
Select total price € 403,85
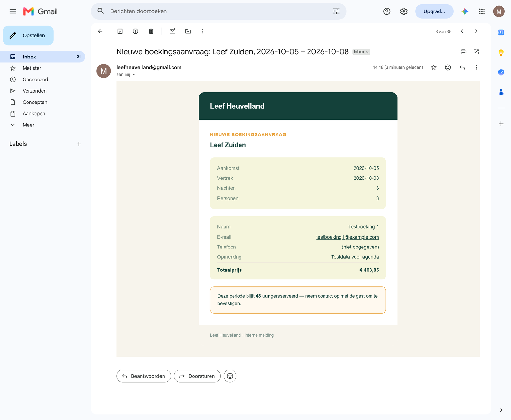369,270
